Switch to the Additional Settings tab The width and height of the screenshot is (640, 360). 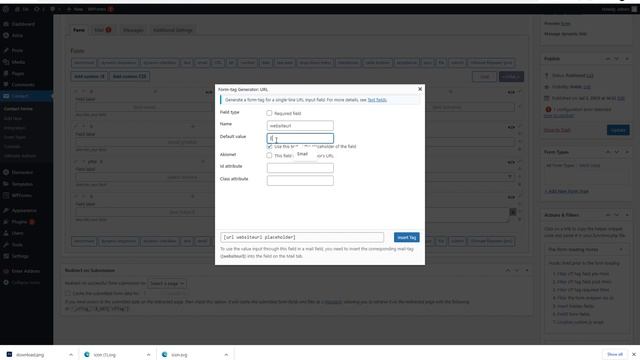173,30
